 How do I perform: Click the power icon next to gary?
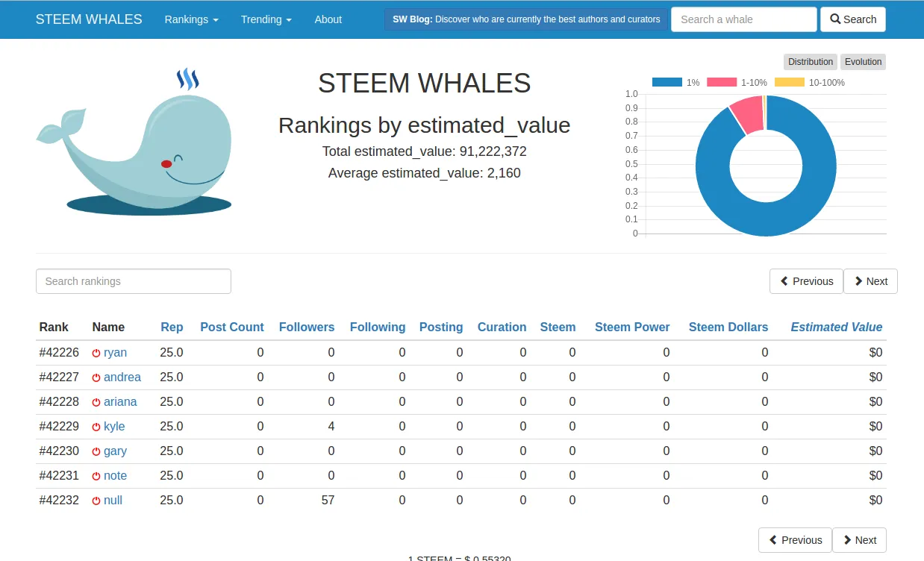pos(96,451)
